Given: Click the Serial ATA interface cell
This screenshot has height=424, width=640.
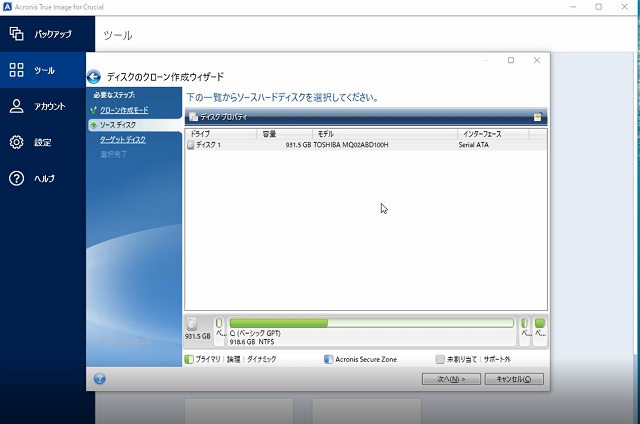Looking at the screenshot, I should (473, 145).
